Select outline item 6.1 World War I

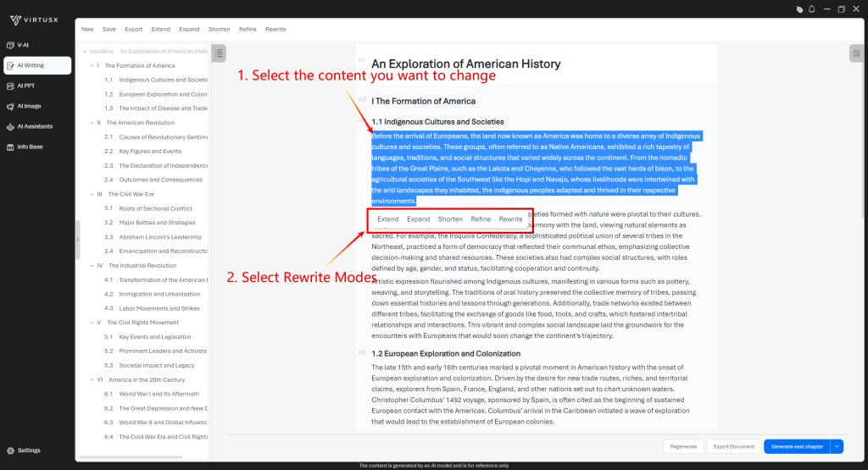click(x=151, y=395)
